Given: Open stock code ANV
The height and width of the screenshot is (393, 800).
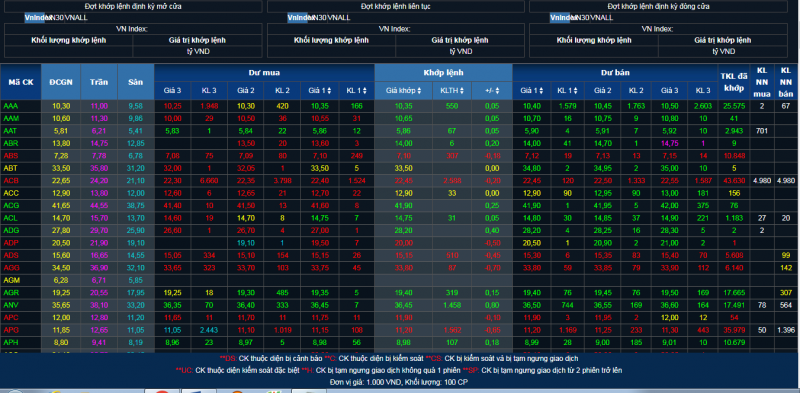Looking at the screenshot, I should [11, 305].
